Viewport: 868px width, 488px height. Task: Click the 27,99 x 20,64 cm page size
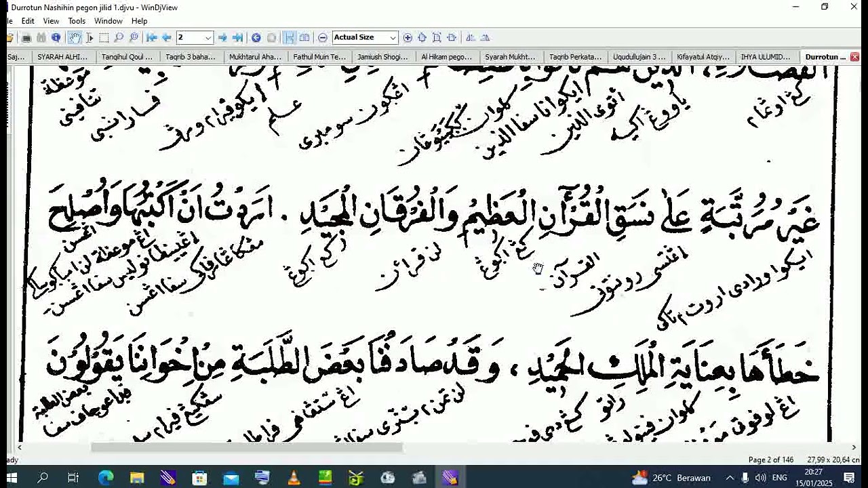(x=833, y=460)
